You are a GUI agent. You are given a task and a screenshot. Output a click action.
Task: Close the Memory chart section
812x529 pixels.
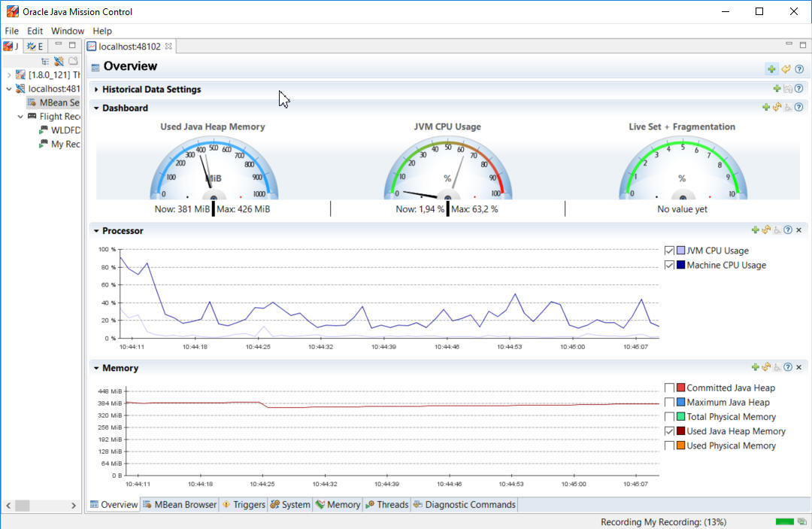point(799,366)
